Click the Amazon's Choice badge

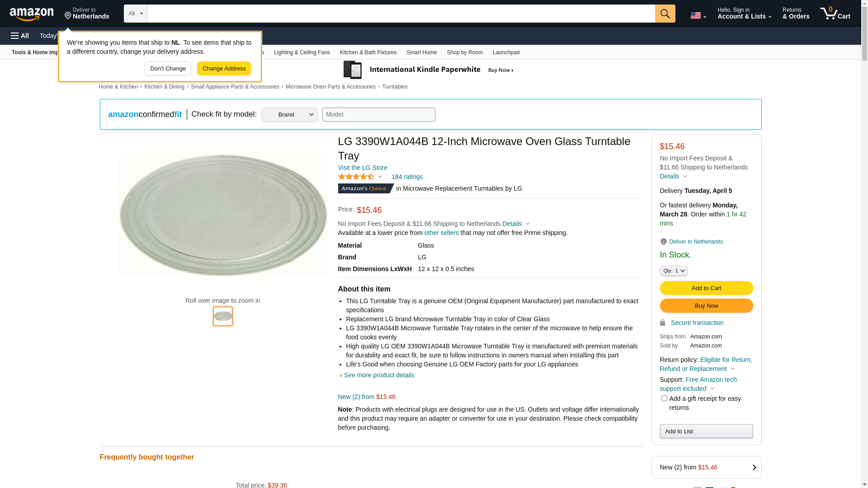coord(365,188)
